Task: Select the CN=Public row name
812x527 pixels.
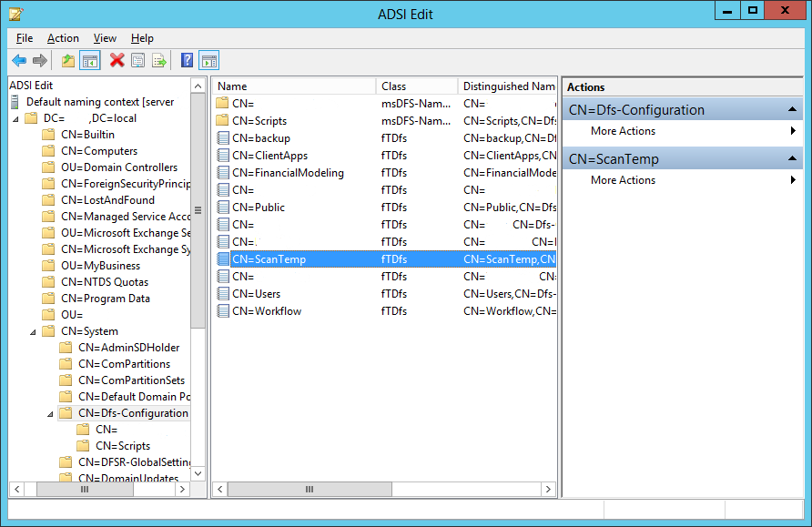Action: click(x=259, y=208)
